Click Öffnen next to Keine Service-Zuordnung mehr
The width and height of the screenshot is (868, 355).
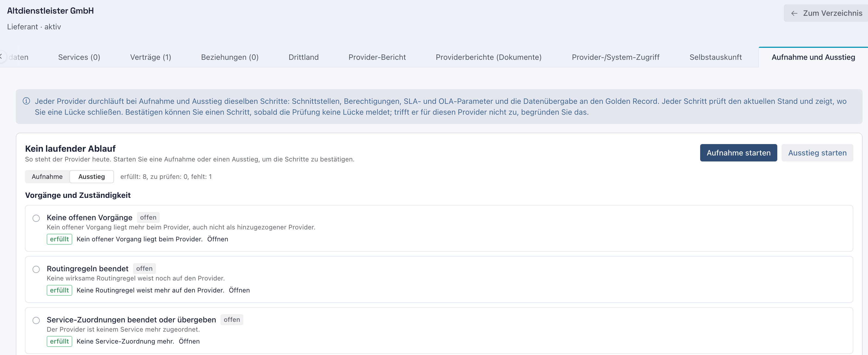(x=189, y=341)
